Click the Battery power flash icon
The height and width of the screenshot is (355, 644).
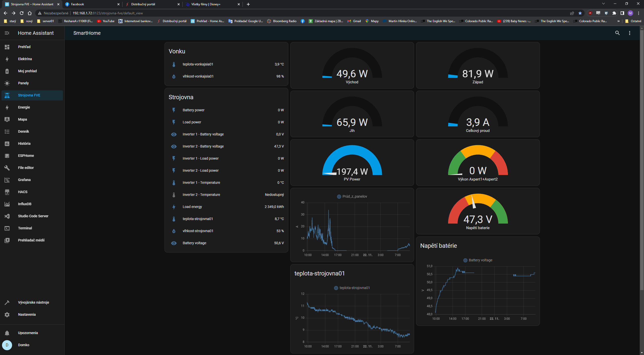coord(174,110)
